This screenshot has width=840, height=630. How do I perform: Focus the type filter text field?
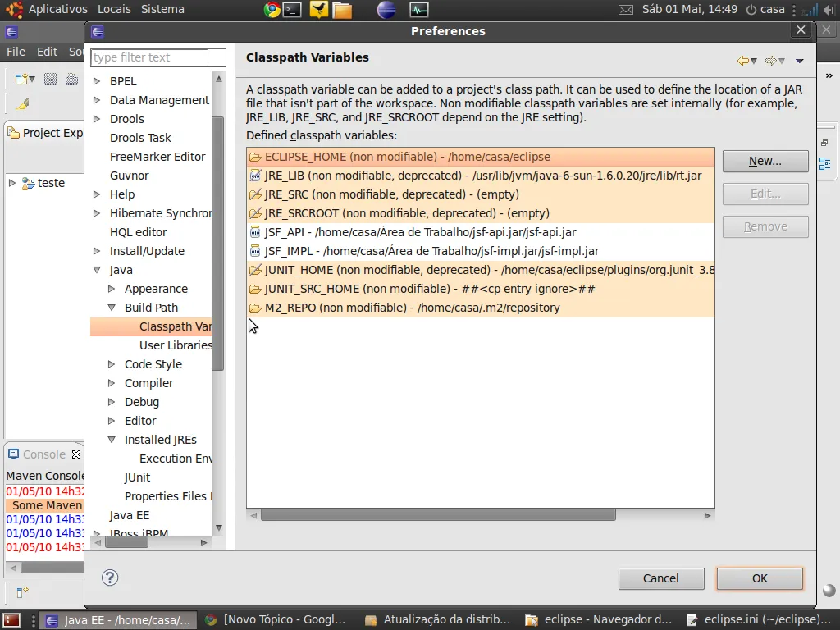click(x=149, y=57)
